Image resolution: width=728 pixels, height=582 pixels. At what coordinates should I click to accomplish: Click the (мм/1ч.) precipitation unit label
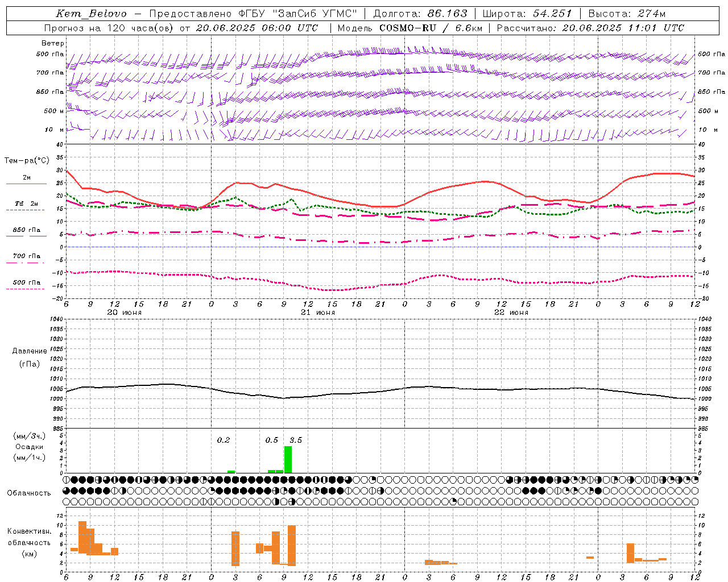coord(30,458)
